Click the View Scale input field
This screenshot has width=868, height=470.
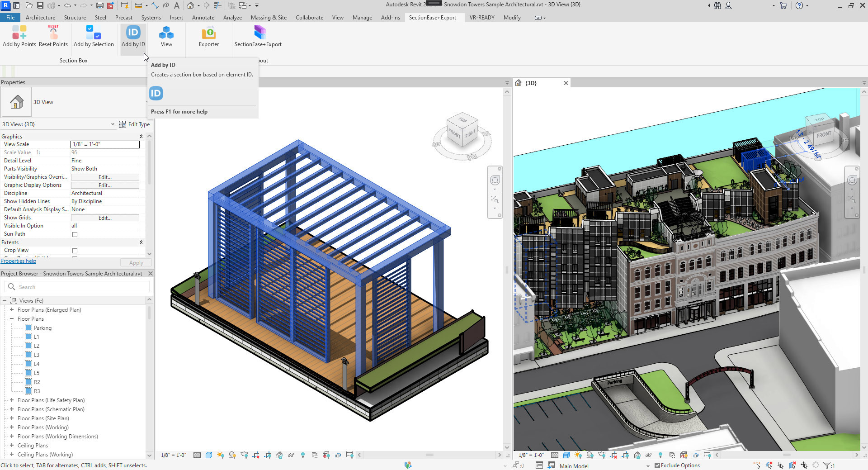pyautogui.click(x=105, y=144)
